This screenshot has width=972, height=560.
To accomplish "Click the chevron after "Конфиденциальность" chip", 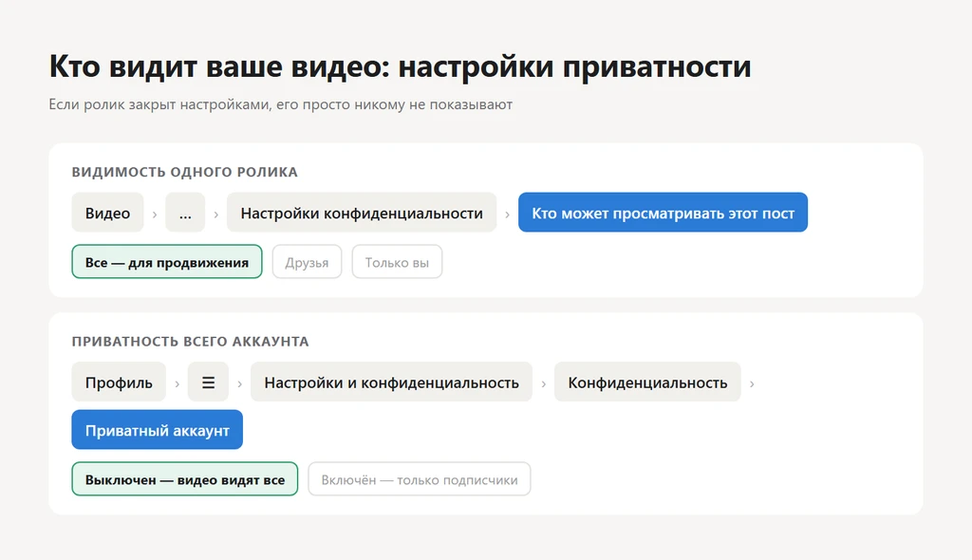I will 752,383.
